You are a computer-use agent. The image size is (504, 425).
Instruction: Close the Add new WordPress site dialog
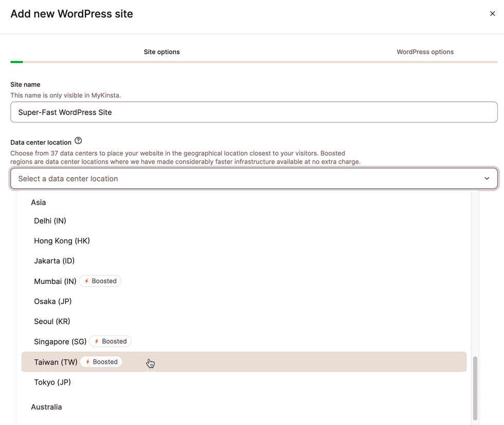pos(492,14)
